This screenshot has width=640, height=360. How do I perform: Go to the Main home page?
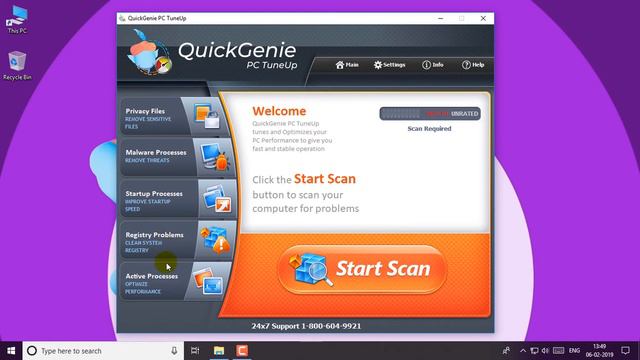coord(347,65)
